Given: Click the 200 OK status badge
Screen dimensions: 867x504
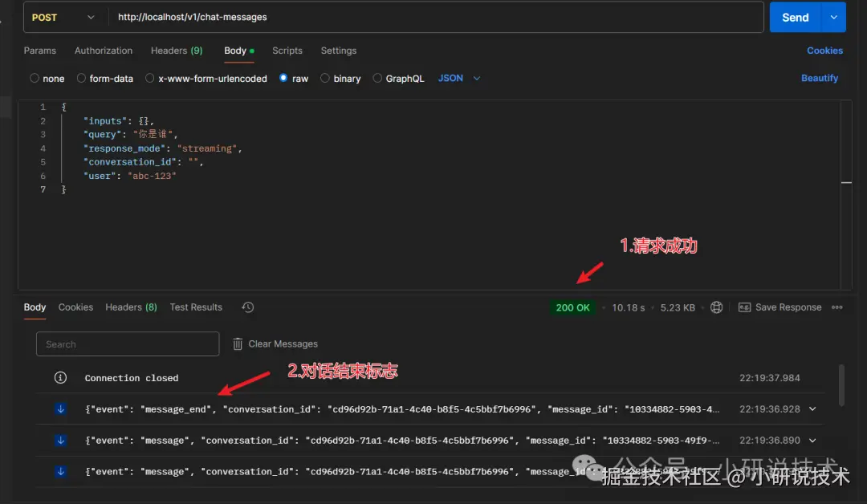Looking at the screenshot, I should tap(572, 307).
